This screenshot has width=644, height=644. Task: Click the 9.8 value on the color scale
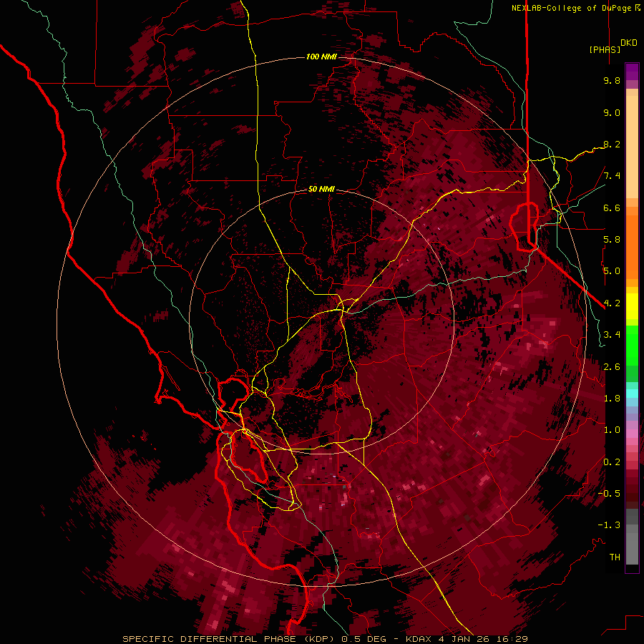pyautogui.click(x=612, y=80)
